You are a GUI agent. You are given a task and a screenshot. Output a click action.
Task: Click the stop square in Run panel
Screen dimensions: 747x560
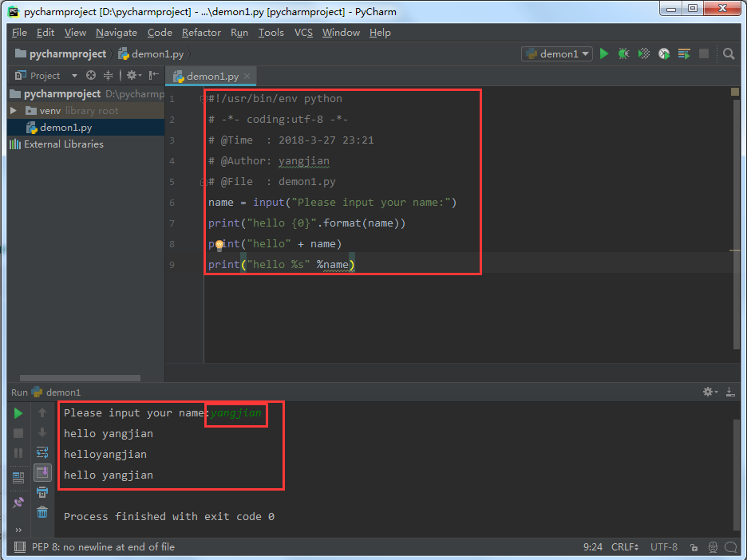(x=18, y=433)
